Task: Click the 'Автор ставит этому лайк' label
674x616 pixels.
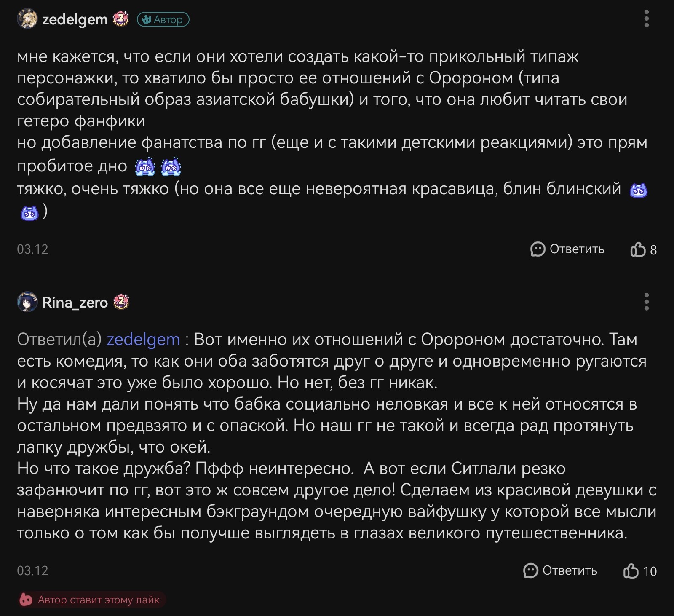Action: [x=99, y=600]
